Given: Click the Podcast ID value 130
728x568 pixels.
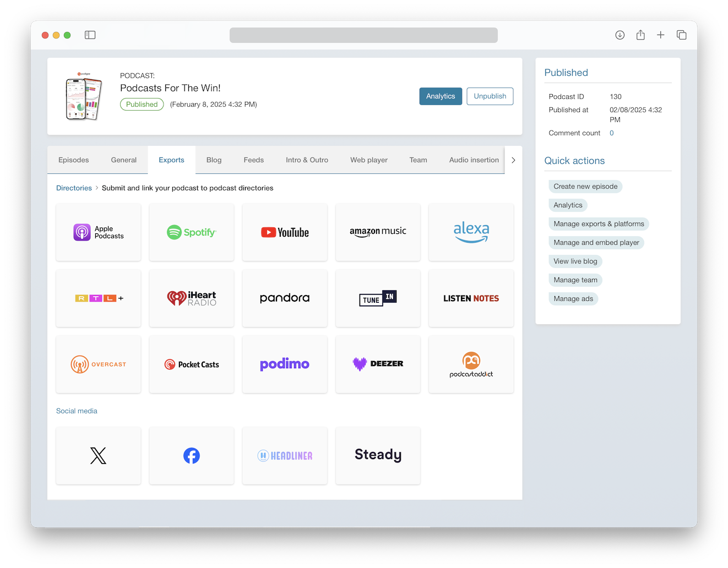Looking at the screenshot, I should (616, 97).
